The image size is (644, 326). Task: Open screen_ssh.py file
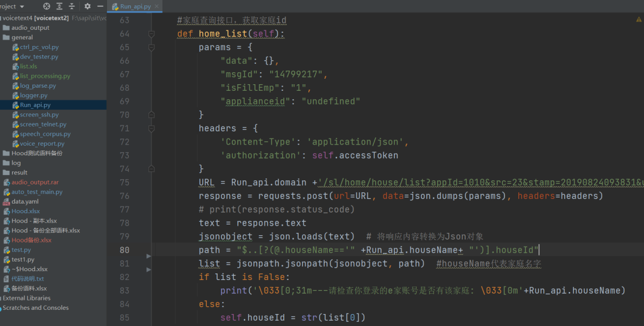[x=39, y=114]
